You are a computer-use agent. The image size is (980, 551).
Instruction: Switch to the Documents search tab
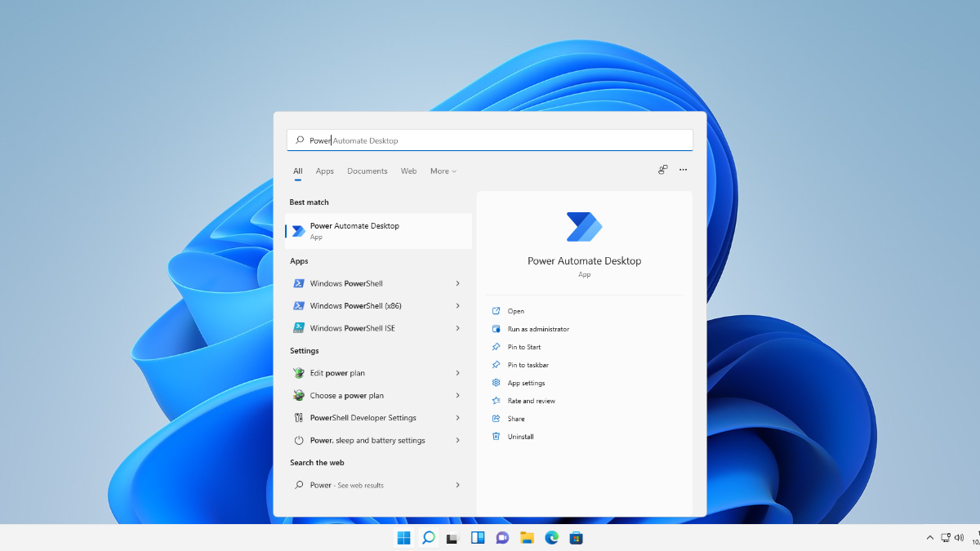[367, 171]
